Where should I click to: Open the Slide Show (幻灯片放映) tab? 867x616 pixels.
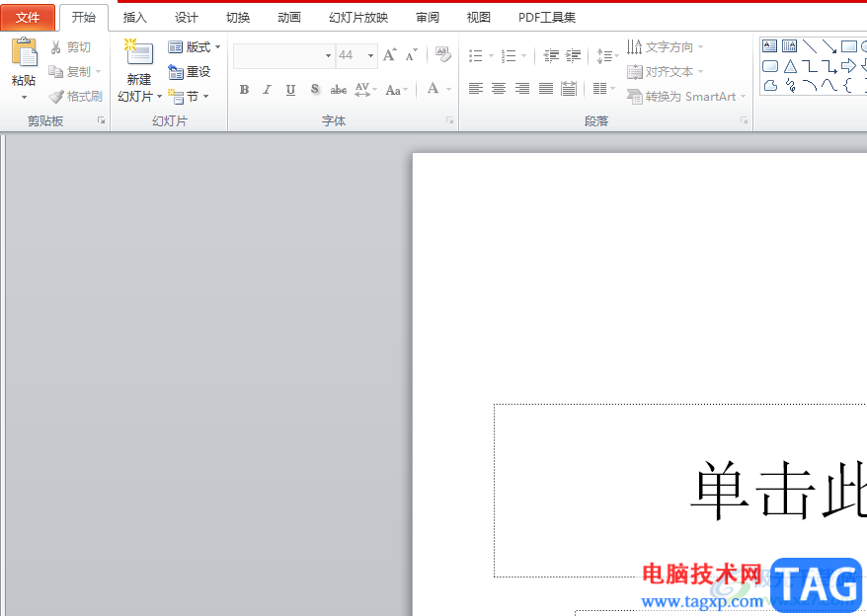(x=358, y=18)
